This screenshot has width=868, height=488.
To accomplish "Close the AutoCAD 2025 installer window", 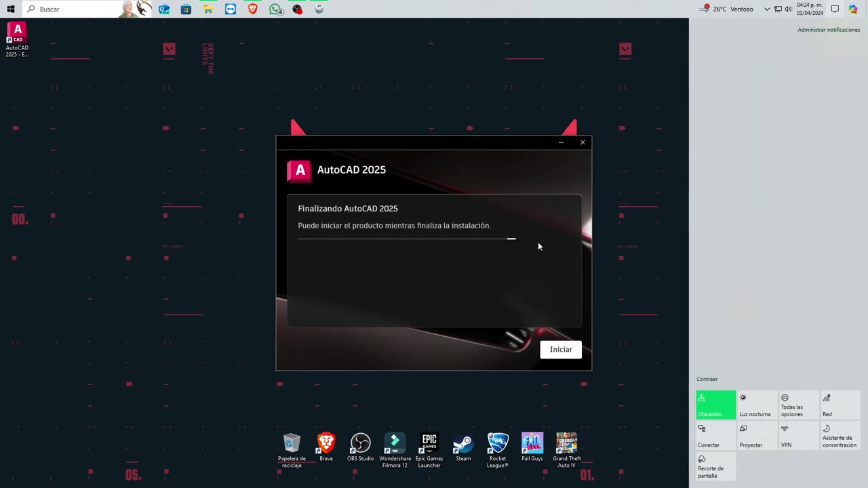I will click(583, 142).
